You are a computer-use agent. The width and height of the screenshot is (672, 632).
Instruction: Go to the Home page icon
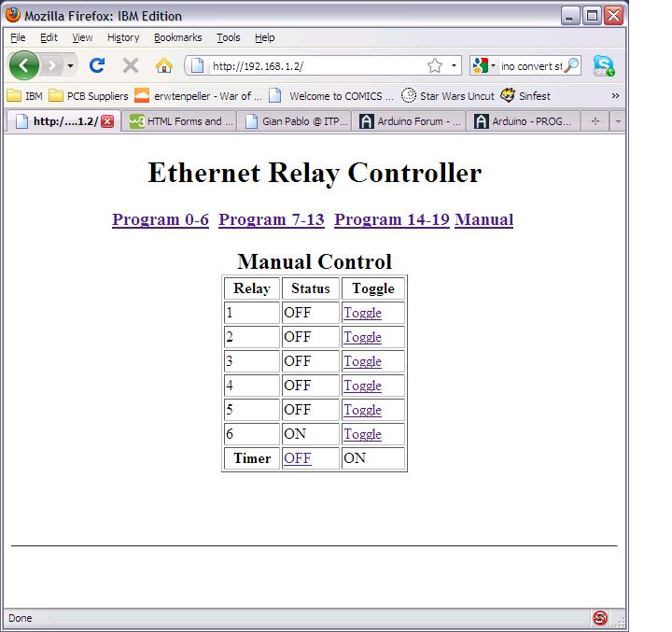(163, 65)
